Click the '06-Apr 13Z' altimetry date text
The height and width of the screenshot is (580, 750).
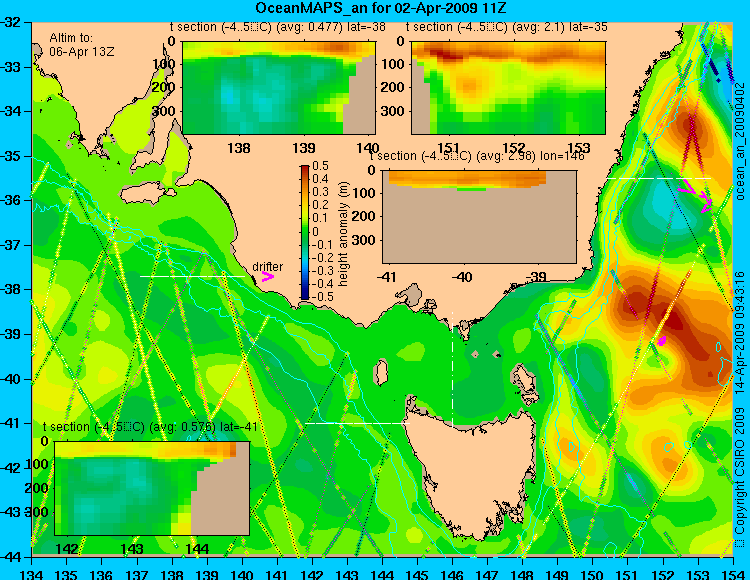82,52
